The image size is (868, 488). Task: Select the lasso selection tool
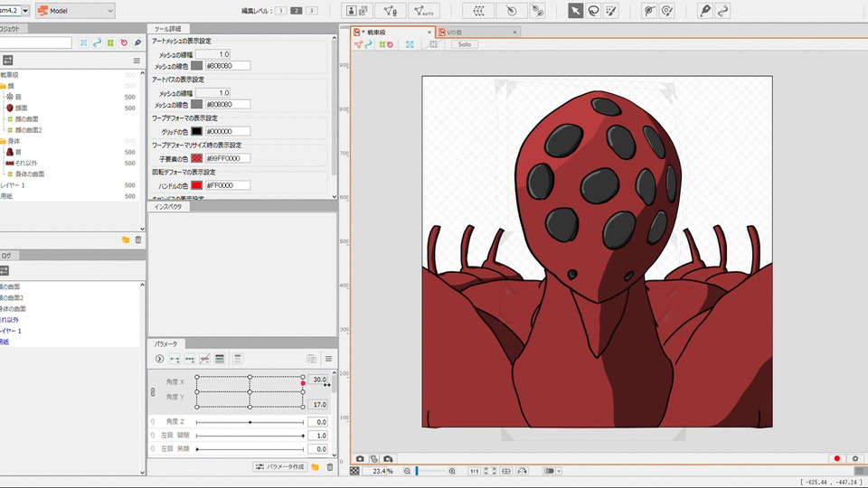pyautogui.click(x=593, y=11)
